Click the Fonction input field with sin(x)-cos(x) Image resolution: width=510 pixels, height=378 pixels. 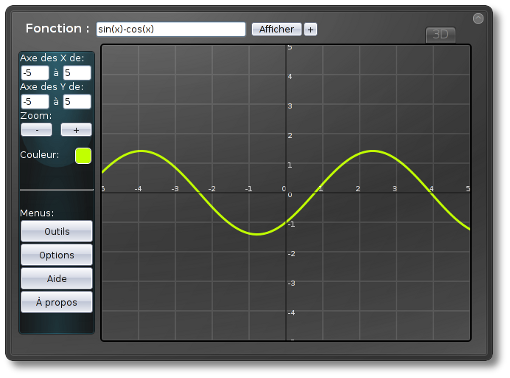pos(171,29)
